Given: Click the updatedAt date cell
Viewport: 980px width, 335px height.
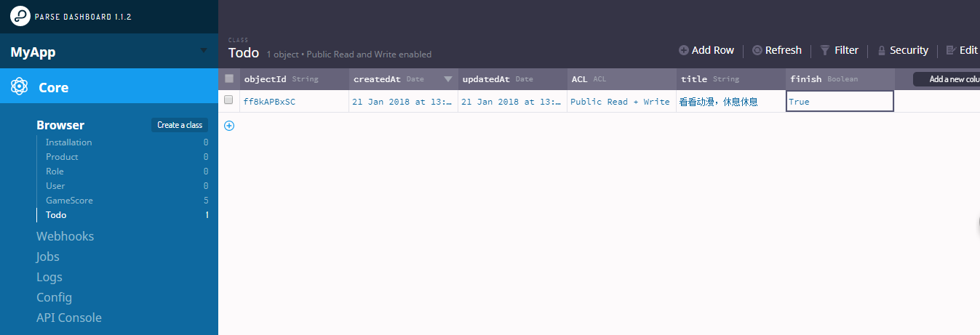Looking at the screenshot, I should [x=512, y=102].
